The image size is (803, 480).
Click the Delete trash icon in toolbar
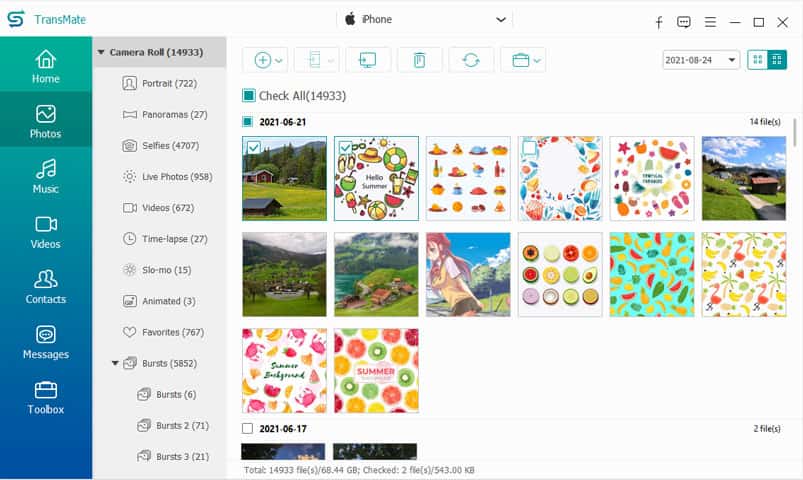(x=419, y=60)
